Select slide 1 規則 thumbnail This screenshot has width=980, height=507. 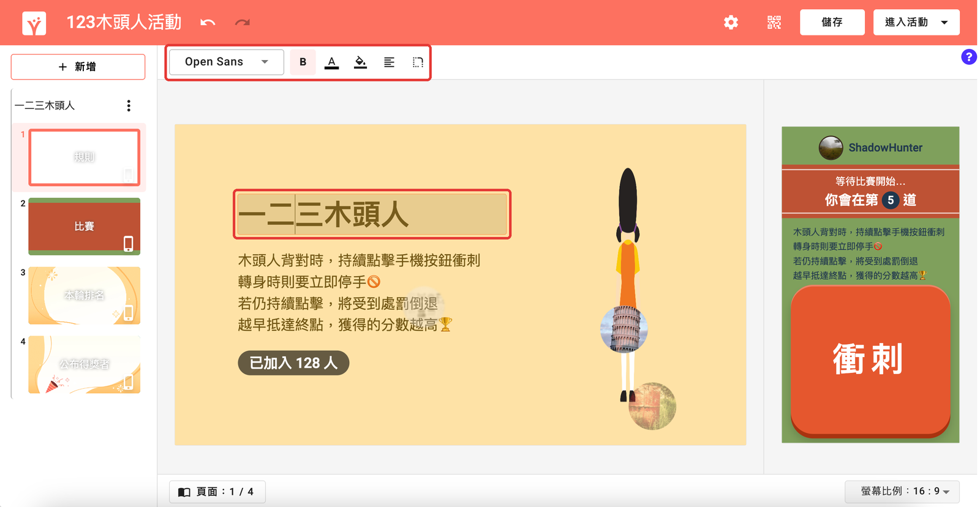tap(85, 157)
